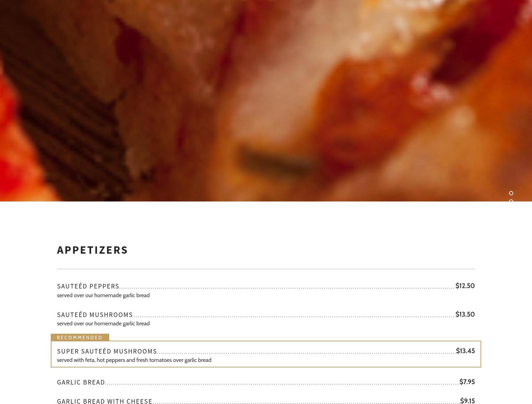Select the Garlic Bread item title
This screenshot has height=404, width=532.
click(x=81, y=382)
